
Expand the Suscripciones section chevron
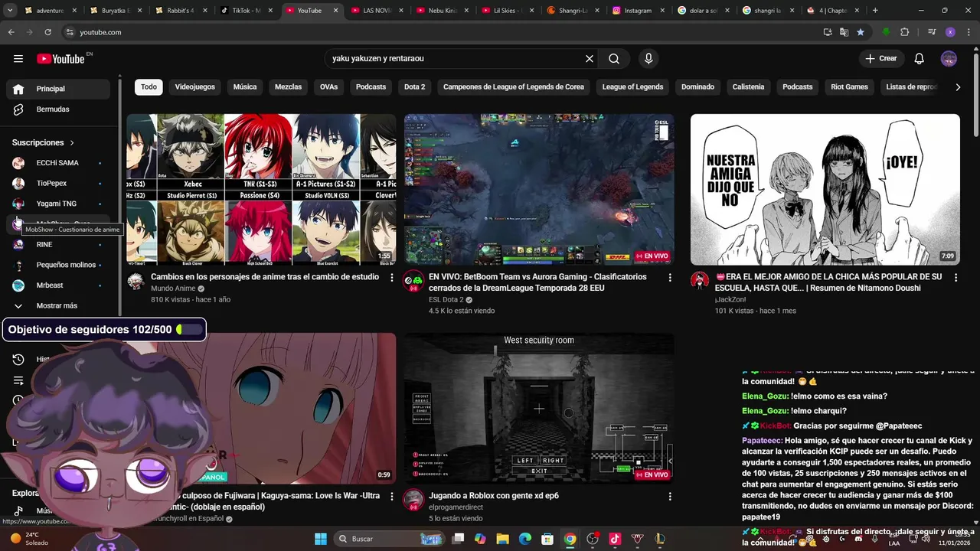[x=72, y=143]
